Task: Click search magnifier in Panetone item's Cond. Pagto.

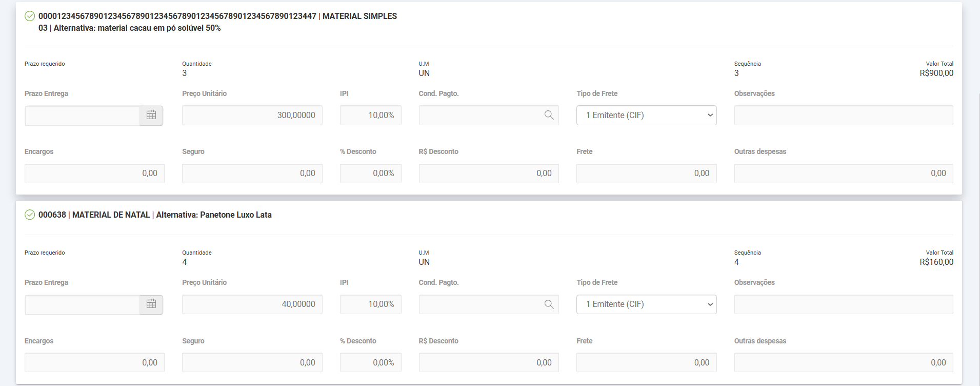Action: [549, 304]
